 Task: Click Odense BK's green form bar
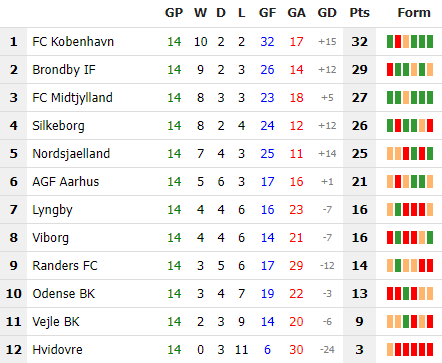[x=406, y=294]
